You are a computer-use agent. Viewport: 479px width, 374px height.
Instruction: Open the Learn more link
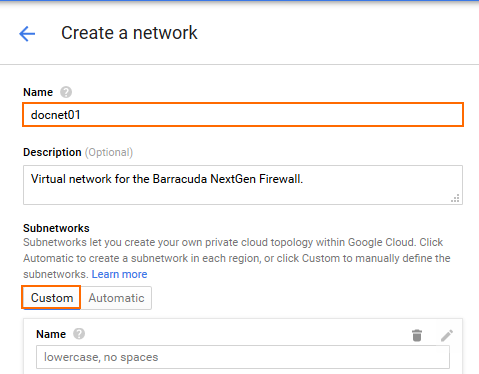pos(119,274)
